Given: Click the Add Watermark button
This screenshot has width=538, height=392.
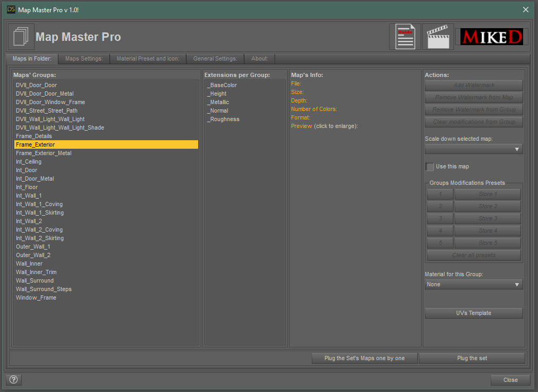Looking at the screenshot, I should pos(474,85).
